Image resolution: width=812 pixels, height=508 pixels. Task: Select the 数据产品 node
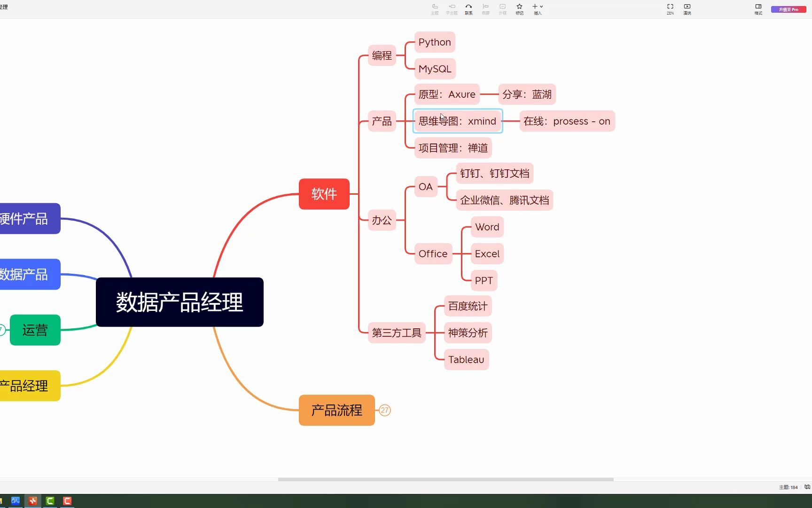coord(29,274)
